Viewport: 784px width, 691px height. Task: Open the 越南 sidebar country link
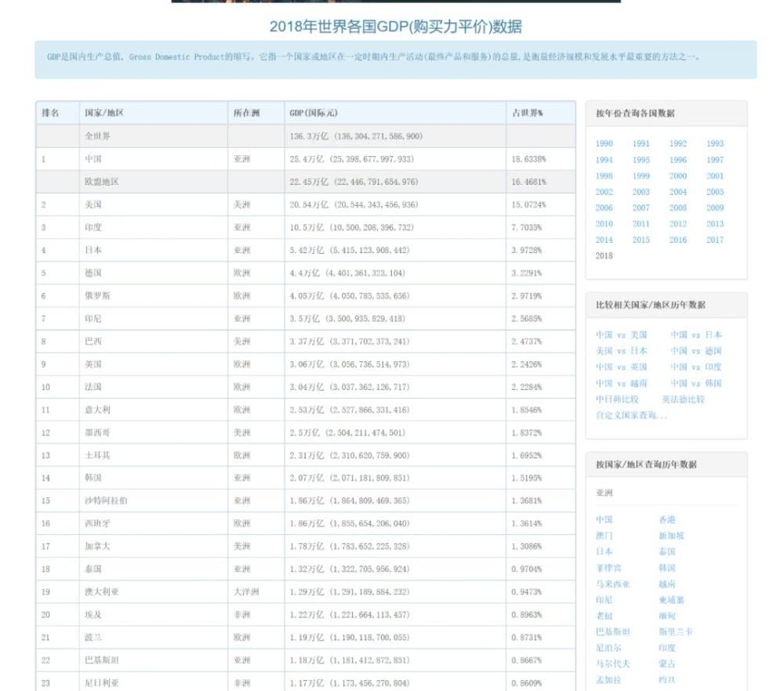[667, 584]
